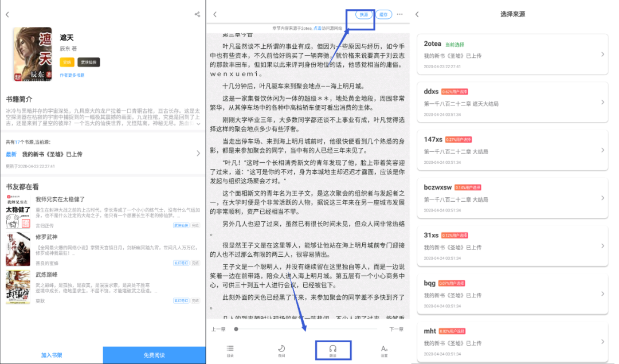This screenshot has width=619, height=364.
Task: Click chevron on the 31xs row
Action: point(602,246)
